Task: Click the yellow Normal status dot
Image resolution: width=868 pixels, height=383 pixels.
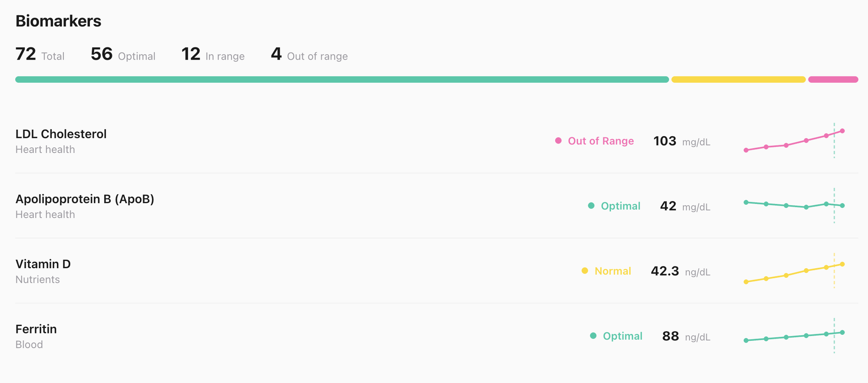Action: point(585,271)
